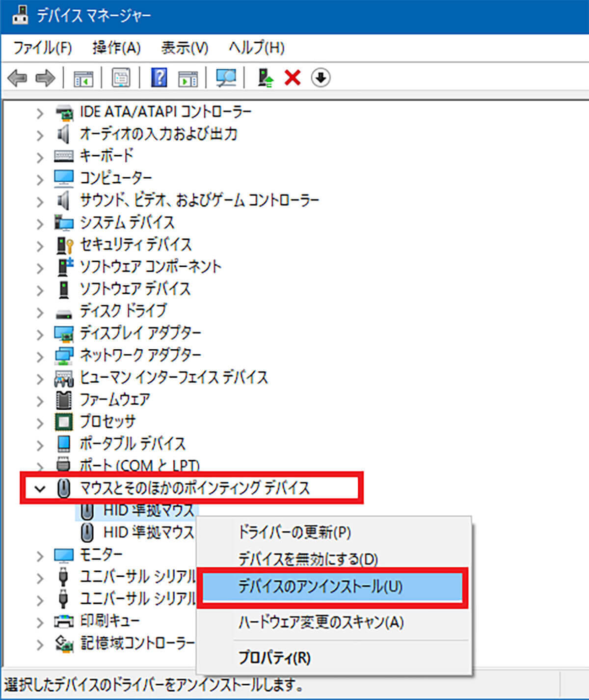Expand サウンド、ビデオ、およびゲーム コントローラー

tap(40, 201)
